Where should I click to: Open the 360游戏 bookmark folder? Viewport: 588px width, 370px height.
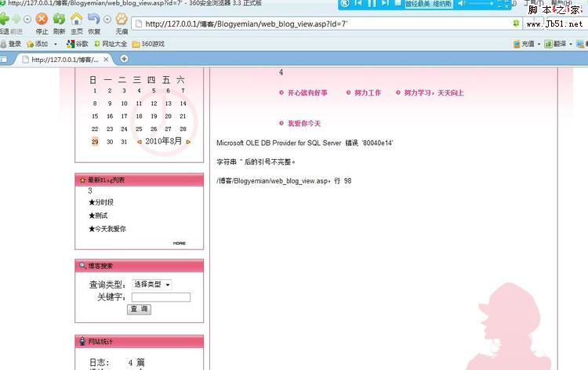coord(148,44)
